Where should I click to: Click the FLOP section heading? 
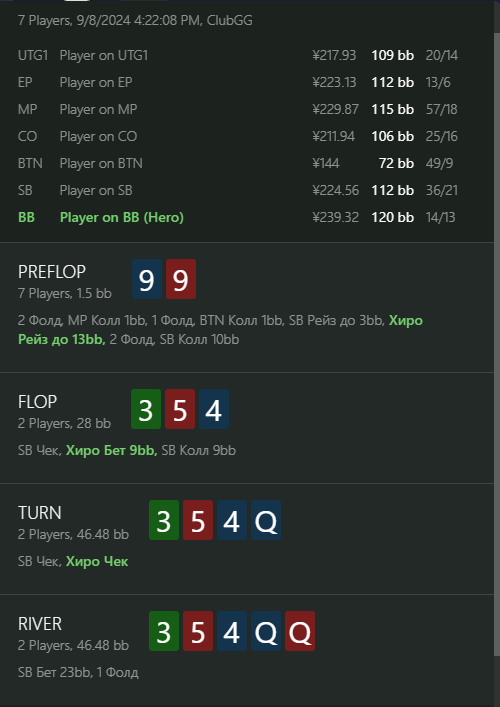click(37, 402)
